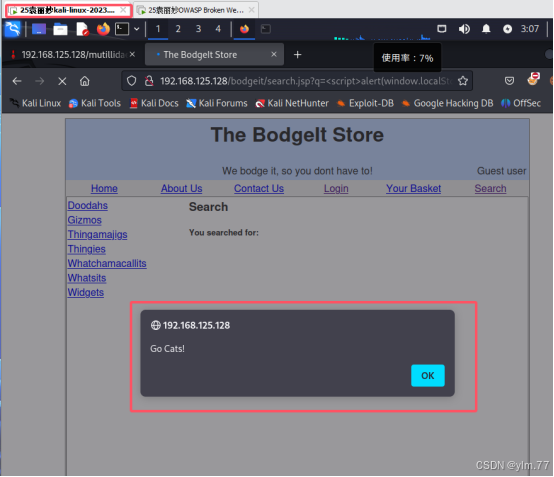Go back with the browser back arrow
The image size is (554, 477).
point(17,81)
